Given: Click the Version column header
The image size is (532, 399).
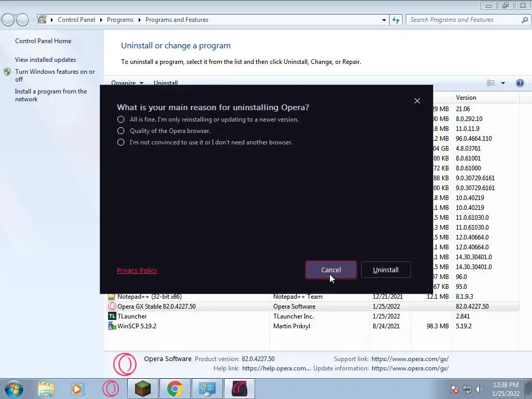Looking at the screenshot, I should pyautogui.click(x=486, y=97).
